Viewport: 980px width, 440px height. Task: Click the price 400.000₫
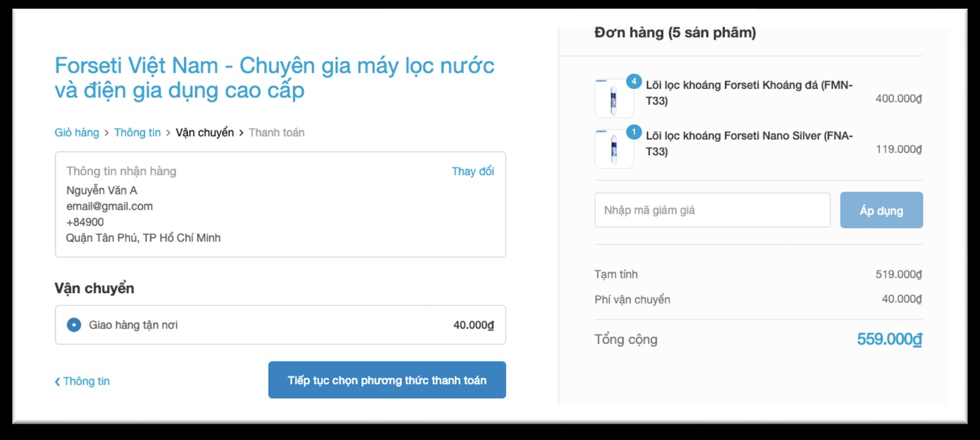click(x=899, y=99)
